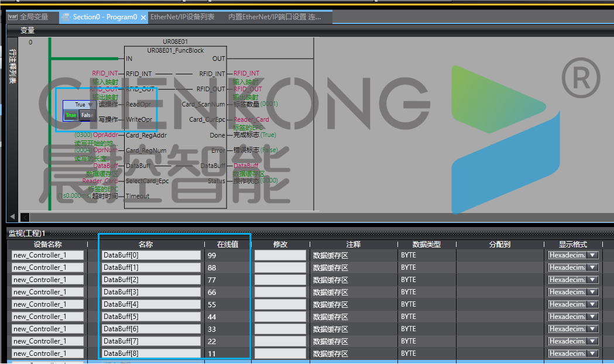Click device name field in DataBuff[5] row

pyautogui.click(x=48, y=317)
